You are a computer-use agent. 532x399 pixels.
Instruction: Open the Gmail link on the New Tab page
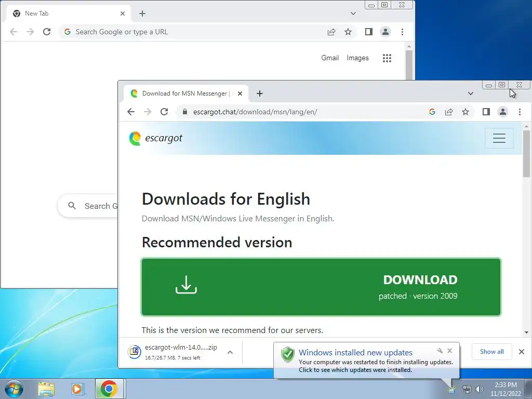point(330,58)
